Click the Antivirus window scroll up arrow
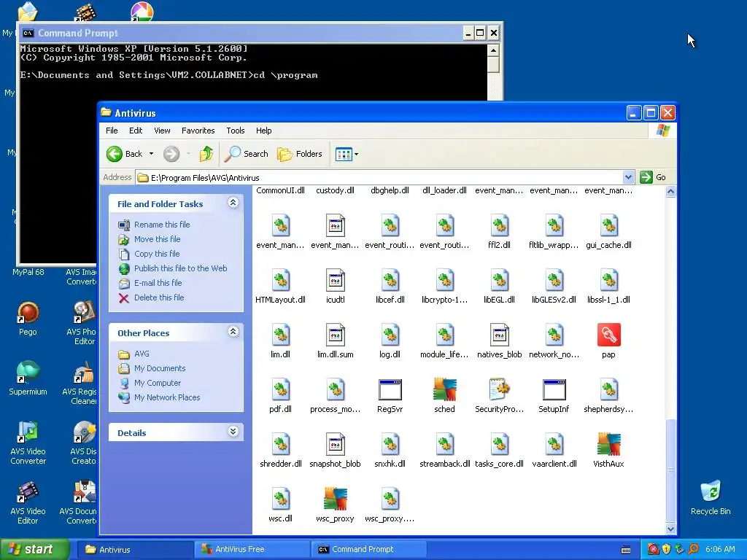 pyautogui.click(x=670, y=192)
